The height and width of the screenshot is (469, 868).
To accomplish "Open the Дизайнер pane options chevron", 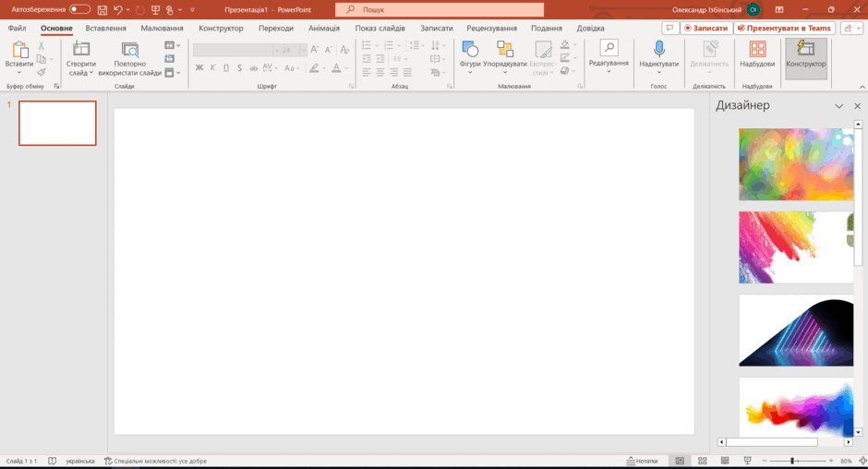I will tap(839, 106).
